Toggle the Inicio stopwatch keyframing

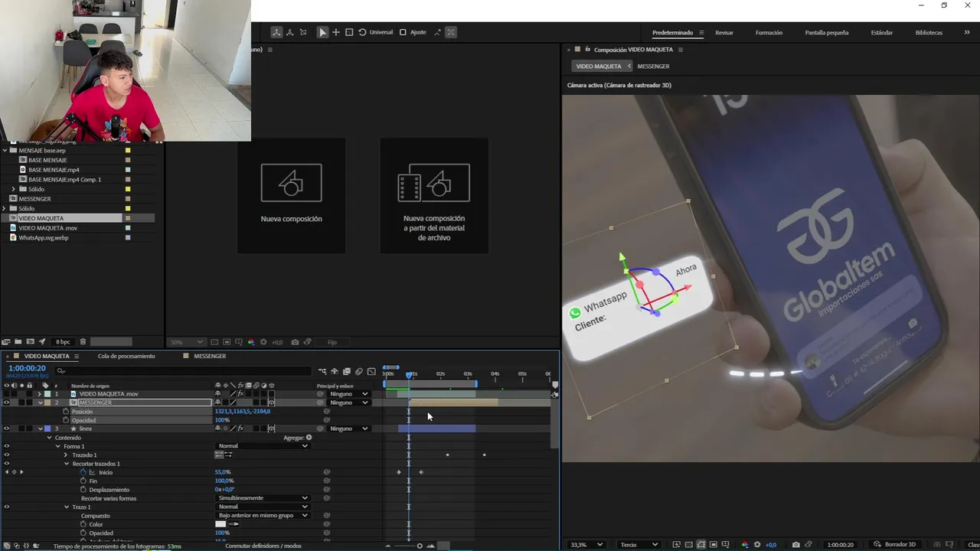coord(83,472)
